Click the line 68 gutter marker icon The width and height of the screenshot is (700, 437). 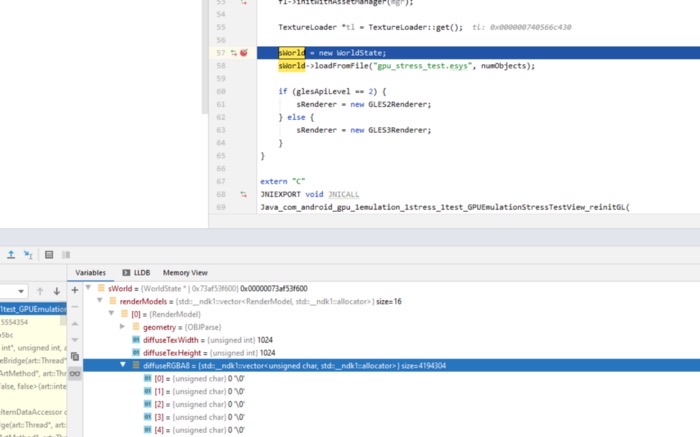pos(244,194)
